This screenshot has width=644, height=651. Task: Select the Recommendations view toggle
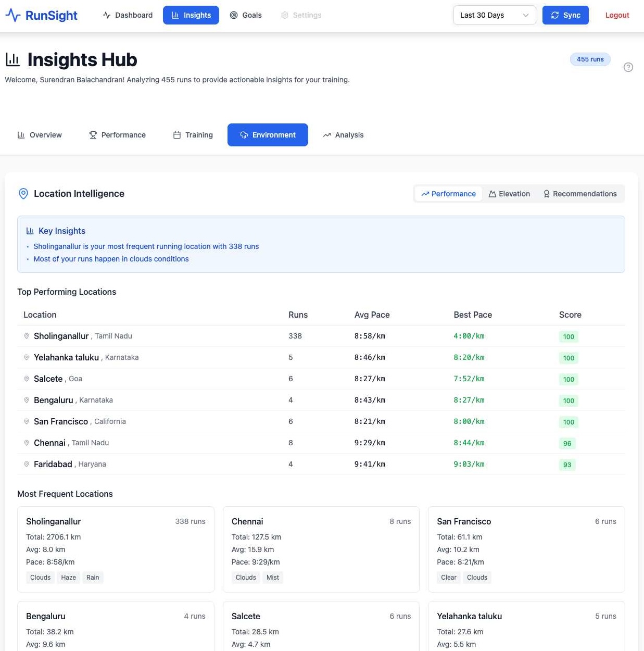(580, 194)
